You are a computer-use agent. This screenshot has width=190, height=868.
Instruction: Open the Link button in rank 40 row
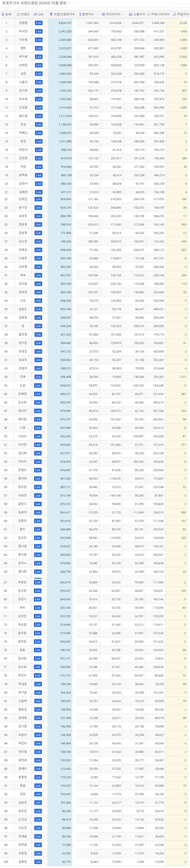[39, 352]
